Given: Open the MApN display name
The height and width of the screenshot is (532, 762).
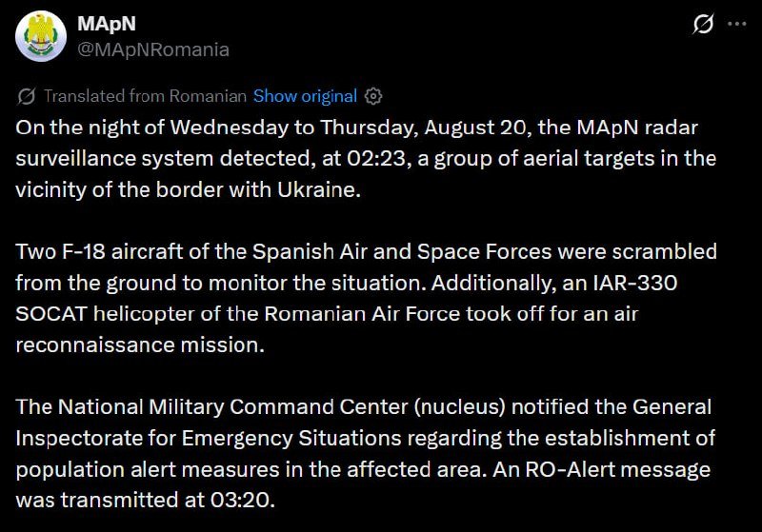Looking at the screenshot, I should pyautogui.click(x=107, y=23).
